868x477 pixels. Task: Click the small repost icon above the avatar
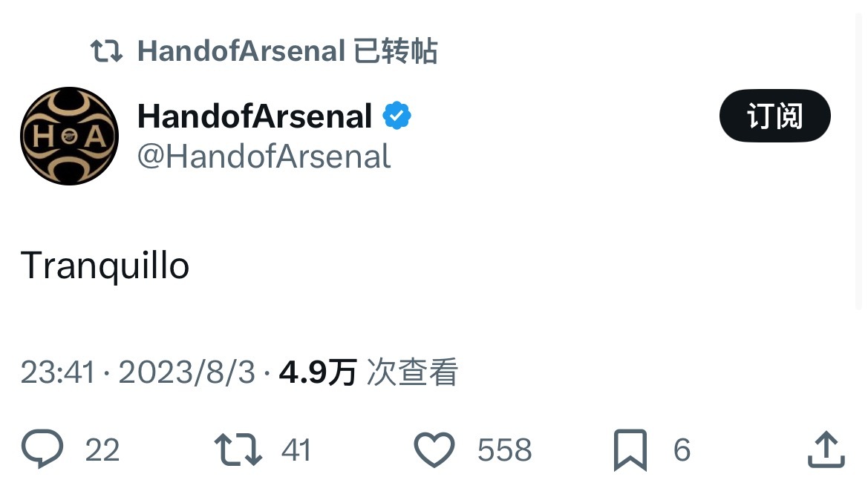pos(106,51)
